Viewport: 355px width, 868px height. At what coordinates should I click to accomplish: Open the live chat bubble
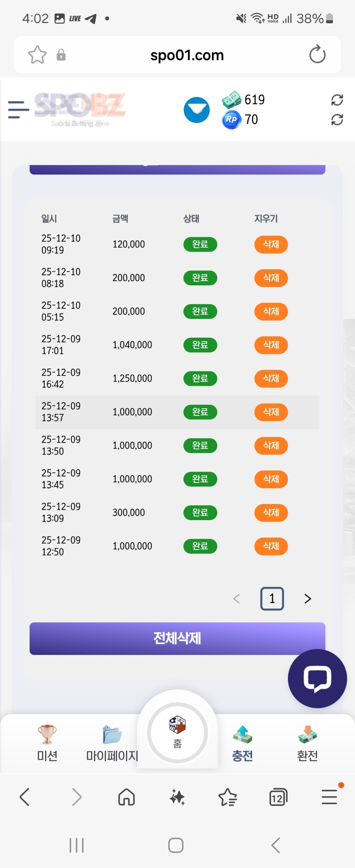pyautogui.click(x=317, y=678)
